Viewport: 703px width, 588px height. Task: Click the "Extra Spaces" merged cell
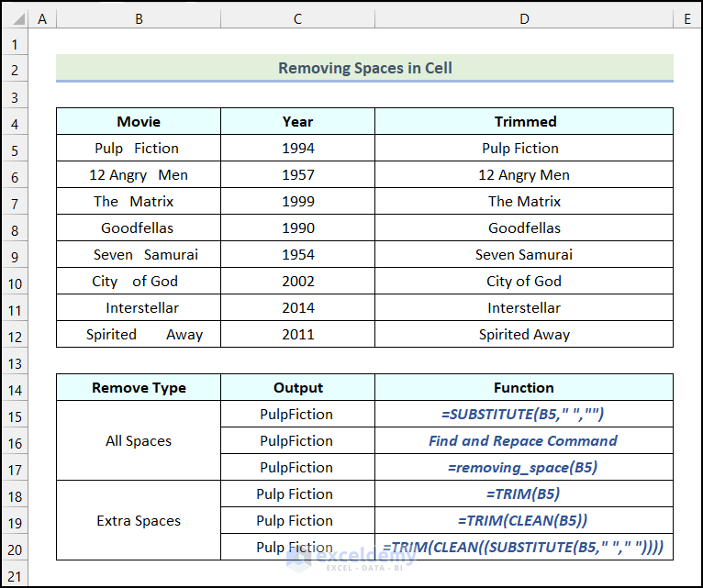139,521
